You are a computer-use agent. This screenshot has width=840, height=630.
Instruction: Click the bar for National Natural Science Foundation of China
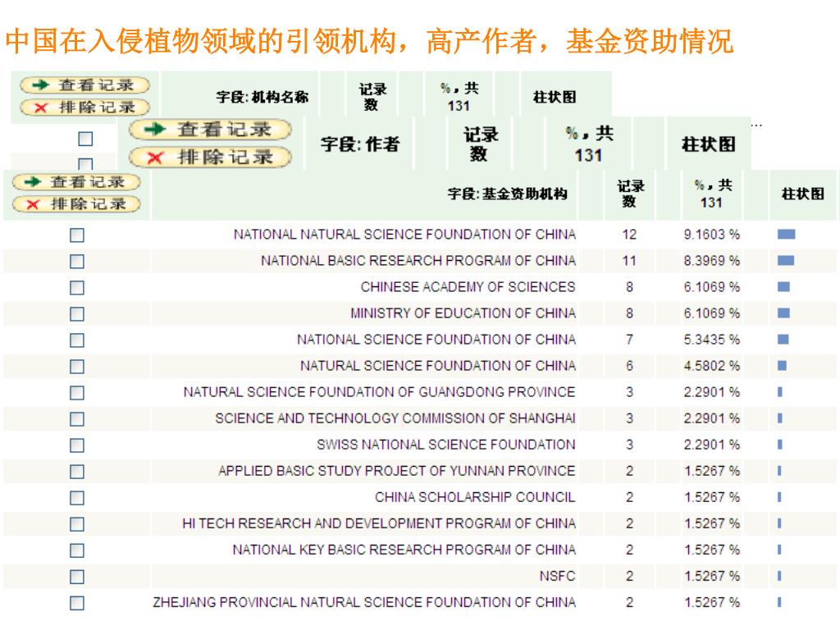pos(786,234)
